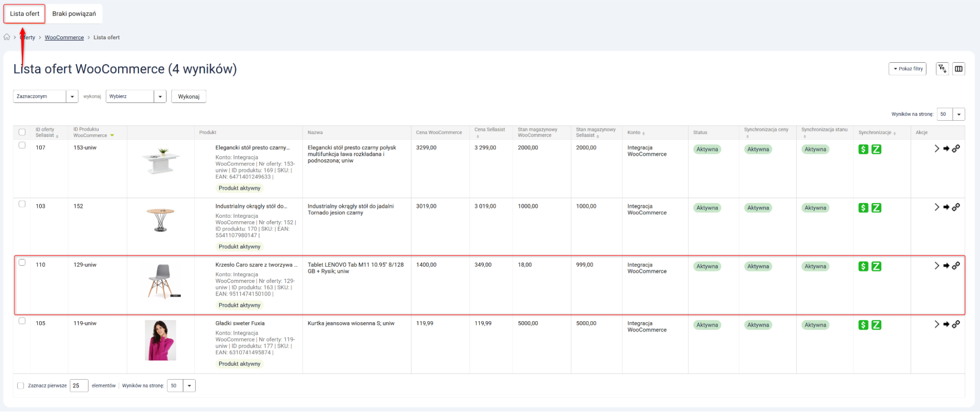Click the pink sweater product thumbnail
Viewport: 980px width, 412px height.
(x=160, y=340)
